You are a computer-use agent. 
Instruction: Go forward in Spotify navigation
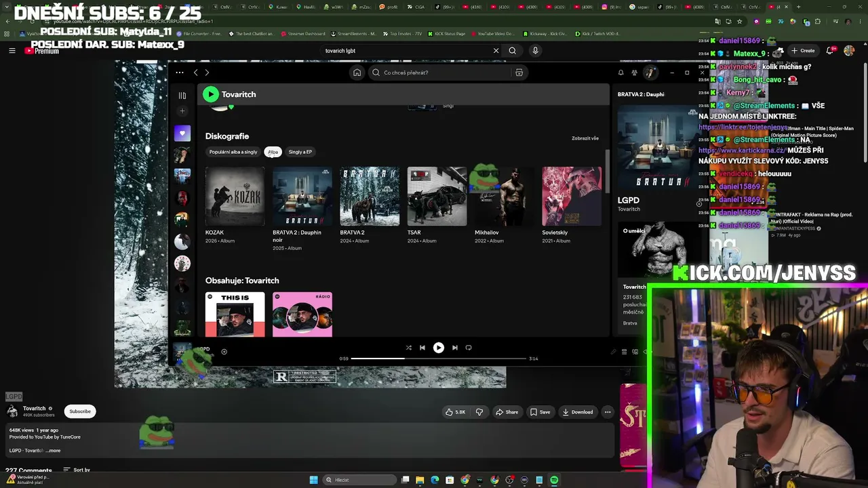[207, 73]
